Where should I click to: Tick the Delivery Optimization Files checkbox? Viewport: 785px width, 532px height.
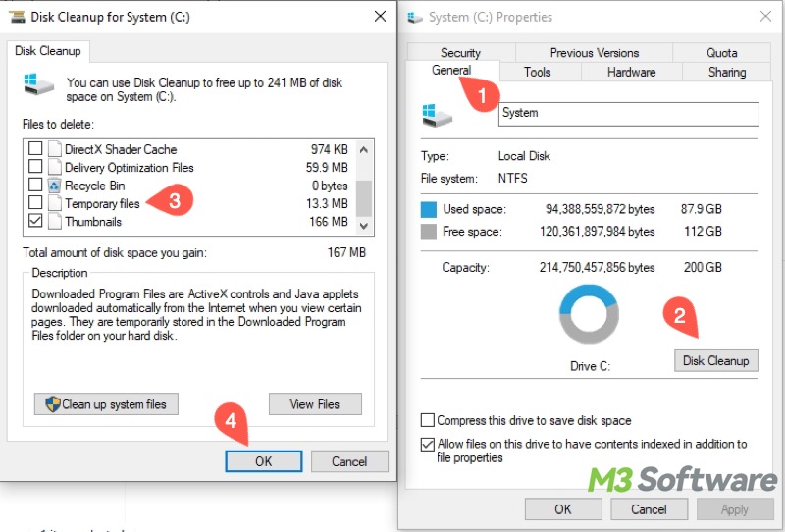(35, 166)
